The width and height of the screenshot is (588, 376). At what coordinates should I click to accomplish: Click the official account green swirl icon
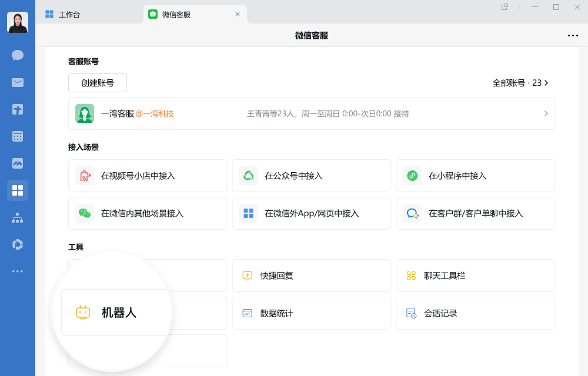(x=249, y=176)
